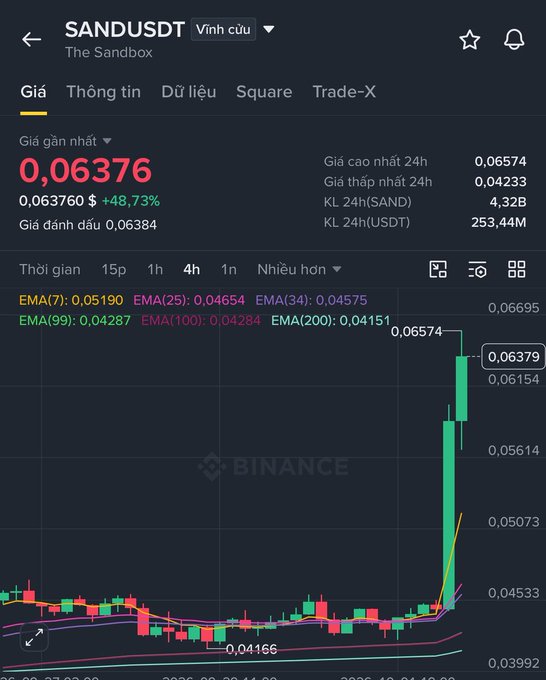Select the 15p timeframe

[x=114, y=269]
